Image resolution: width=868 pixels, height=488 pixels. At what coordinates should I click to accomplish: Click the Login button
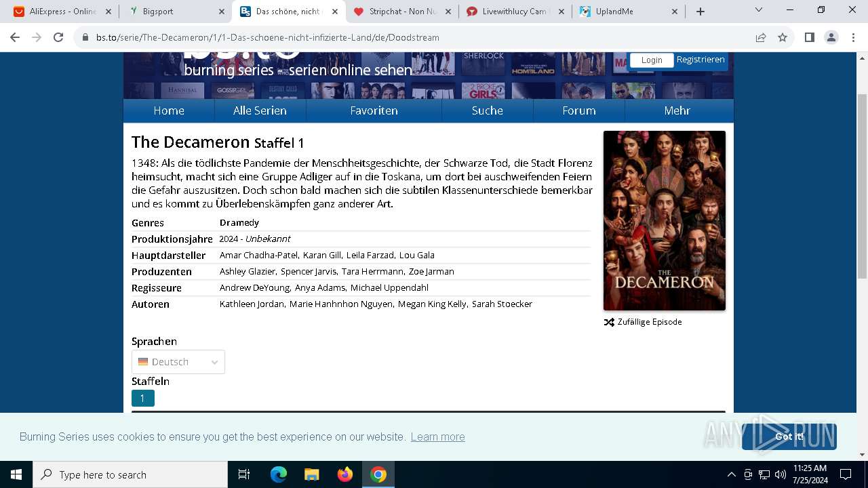(x=652, y=60)
